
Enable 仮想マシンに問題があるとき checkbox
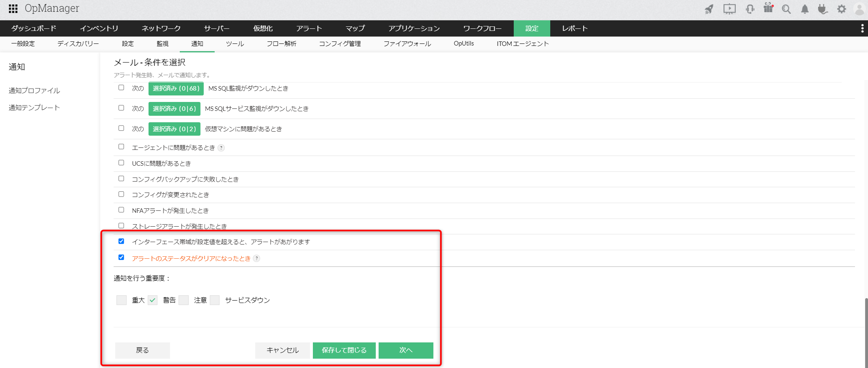click(121, 128)
